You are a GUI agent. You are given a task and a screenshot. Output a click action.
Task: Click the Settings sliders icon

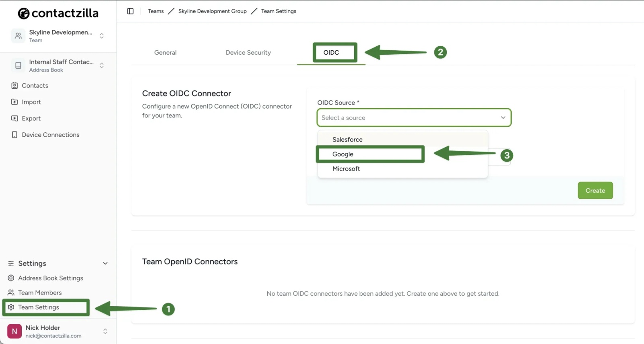(x=11, y=264)
